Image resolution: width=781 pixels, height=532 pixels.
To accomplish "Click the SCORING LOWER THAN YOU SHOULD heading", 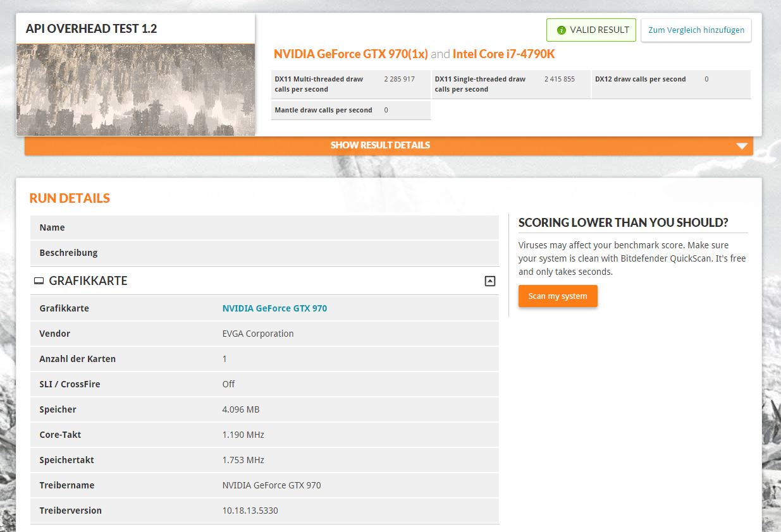I will [x=623, y=222].
